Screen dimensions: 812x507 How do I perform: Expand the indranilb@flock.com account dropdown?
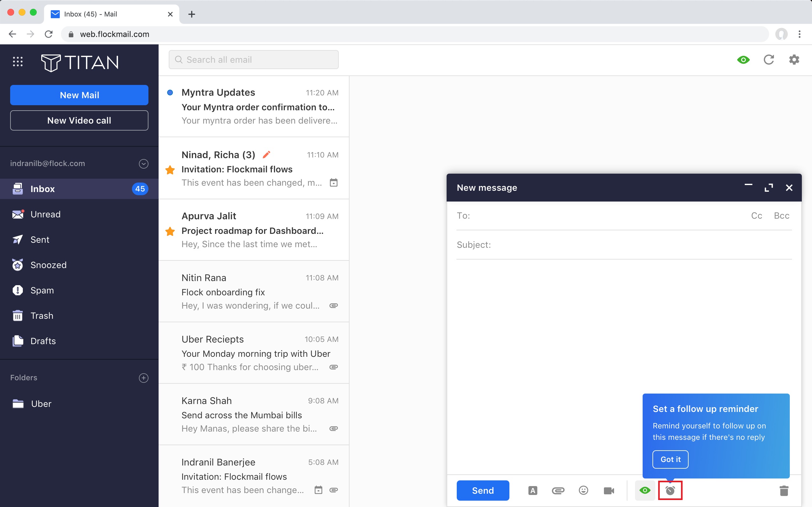click(x=144, y=164)
